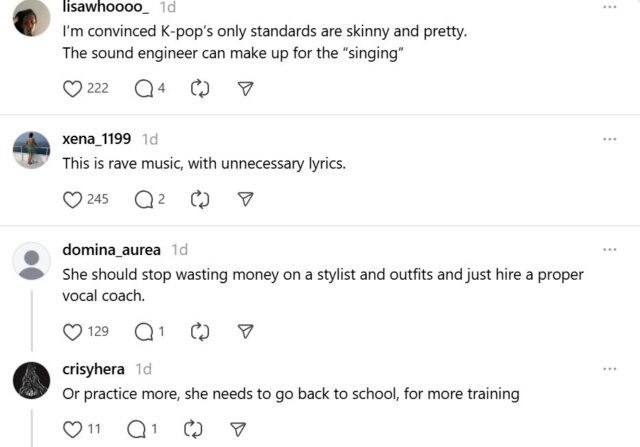Repost domina_aurea's comment
Screen dimensions: 640x447
(x=199, y=331)
